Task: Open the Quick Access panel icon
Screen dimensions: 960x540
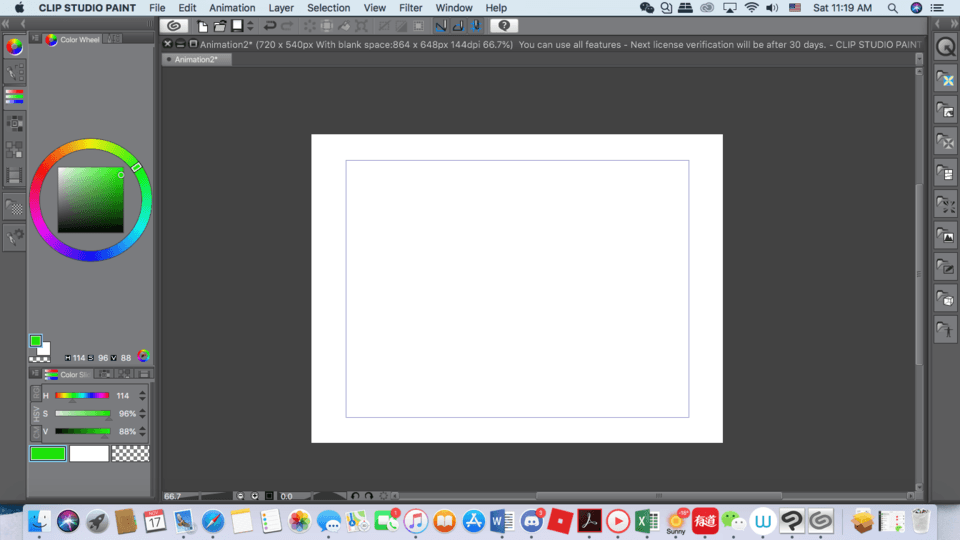Action: [x=945, y=46]
